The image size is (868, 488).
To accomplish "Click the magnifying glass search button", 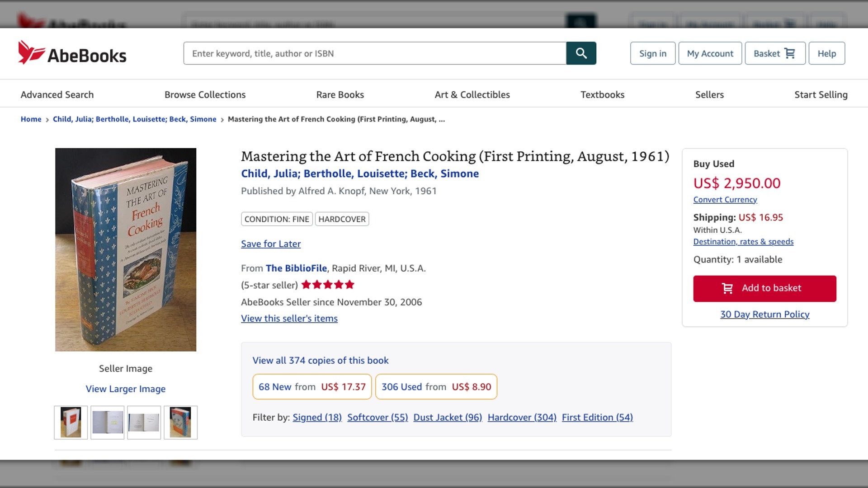I will pos(581,53).
